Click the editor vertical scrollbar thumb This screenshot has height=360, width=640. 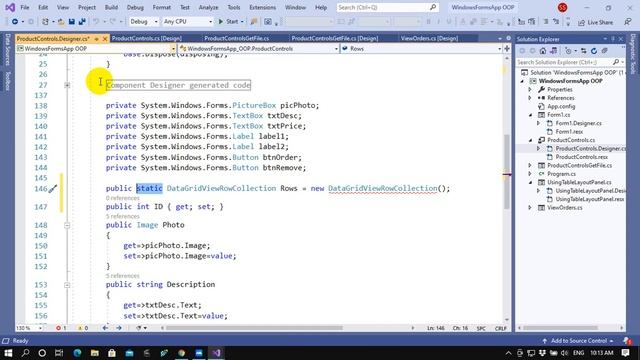click(507, 171)
